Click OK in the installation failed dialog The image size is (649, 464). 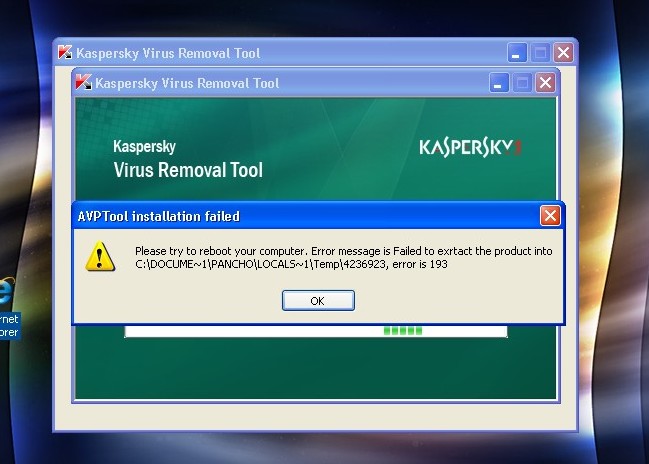point(318,301)
